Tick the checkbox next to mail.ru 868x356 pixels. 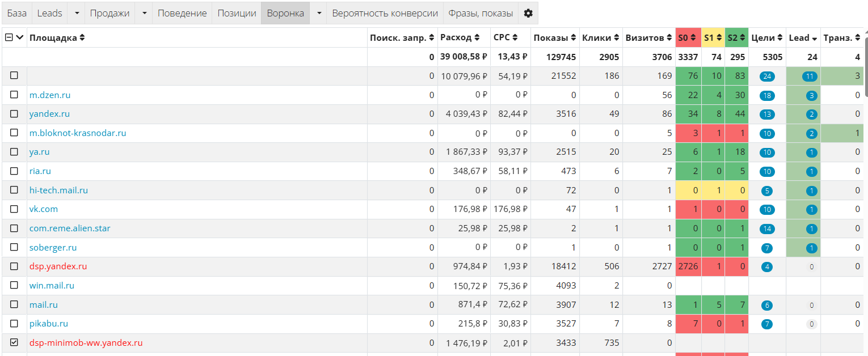pyautogui.click(x=14, y=304)
